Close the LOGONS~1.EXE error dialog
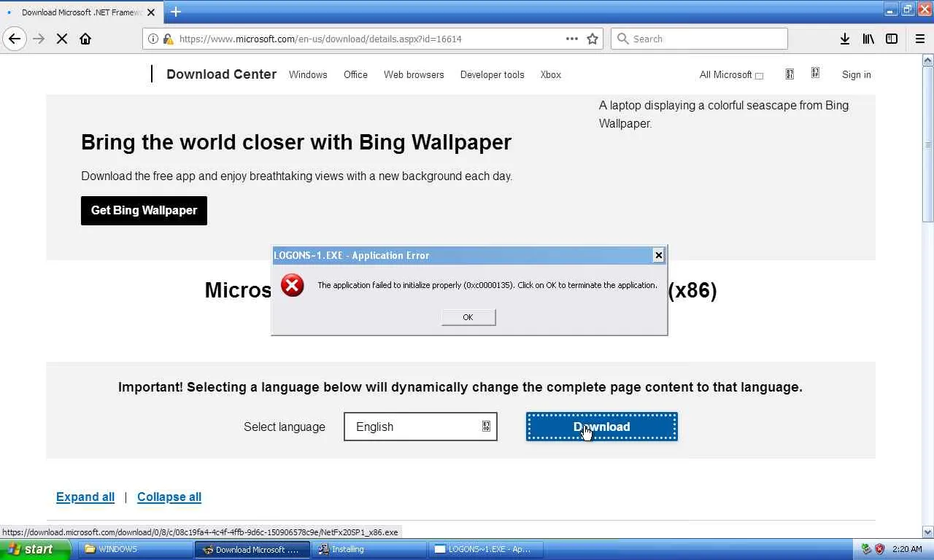This screenshot has height=560, width=934. [x=659, y=255]
